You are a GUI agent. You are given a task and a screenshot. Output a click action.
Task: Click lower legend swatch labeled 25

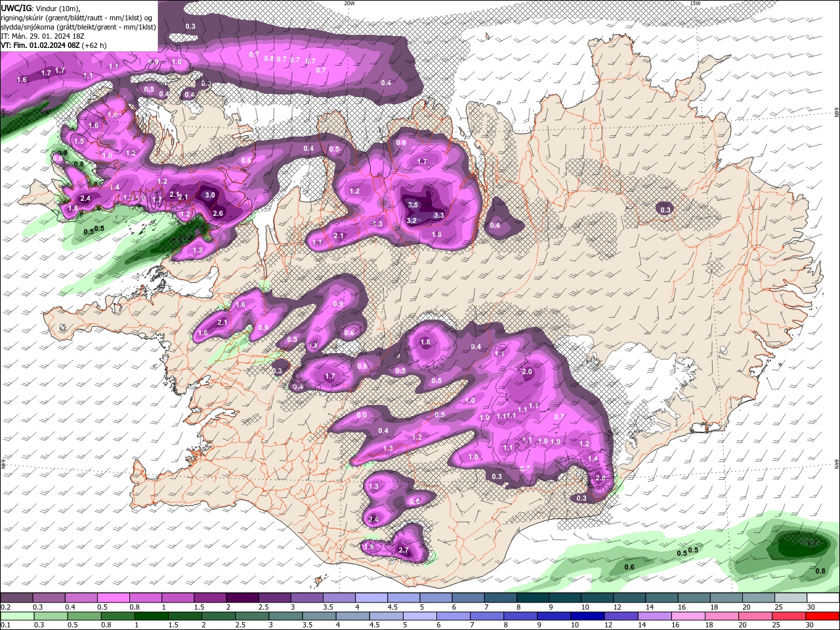coord(788,616)
